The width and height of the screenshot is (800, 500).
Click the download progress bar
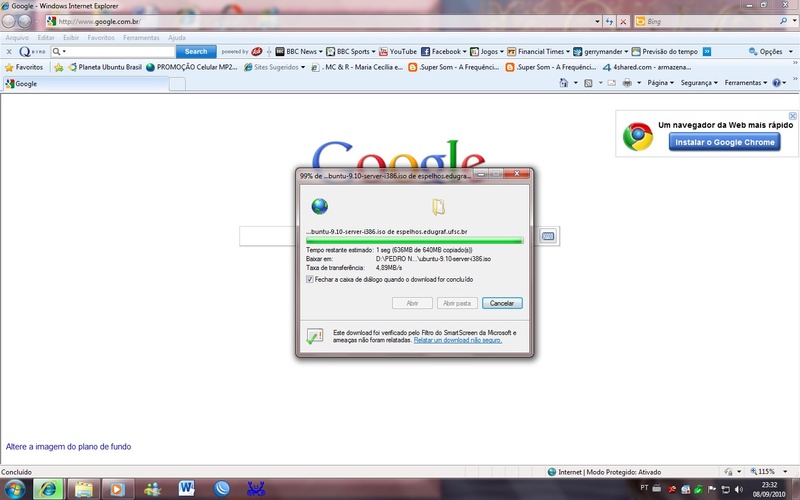pyautogui.click(x=414, y=240)
